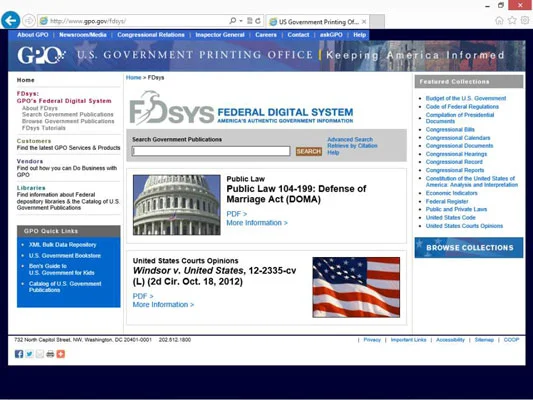
Task: Open the browser home icon
Action: point(499,21)
